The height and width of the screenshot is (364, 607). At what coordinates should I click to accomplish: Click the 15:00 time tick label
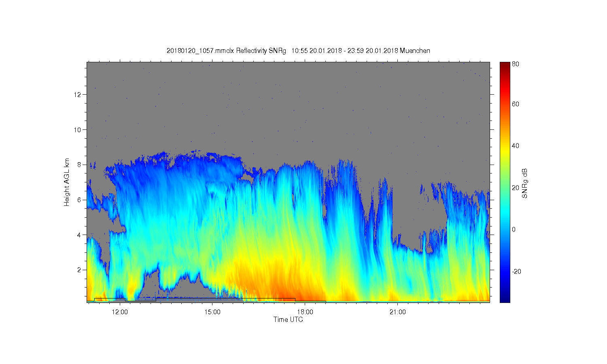point(212,312)
